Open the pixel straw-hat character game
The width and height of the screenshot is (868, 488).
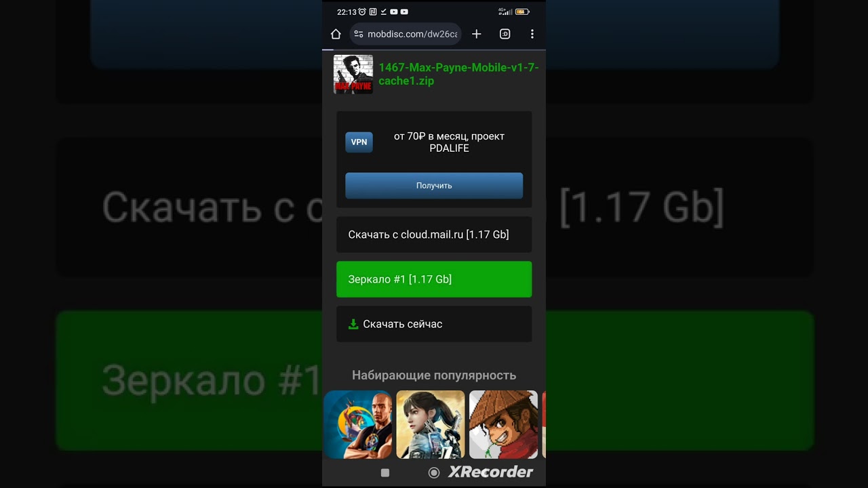tap(503, 424)
